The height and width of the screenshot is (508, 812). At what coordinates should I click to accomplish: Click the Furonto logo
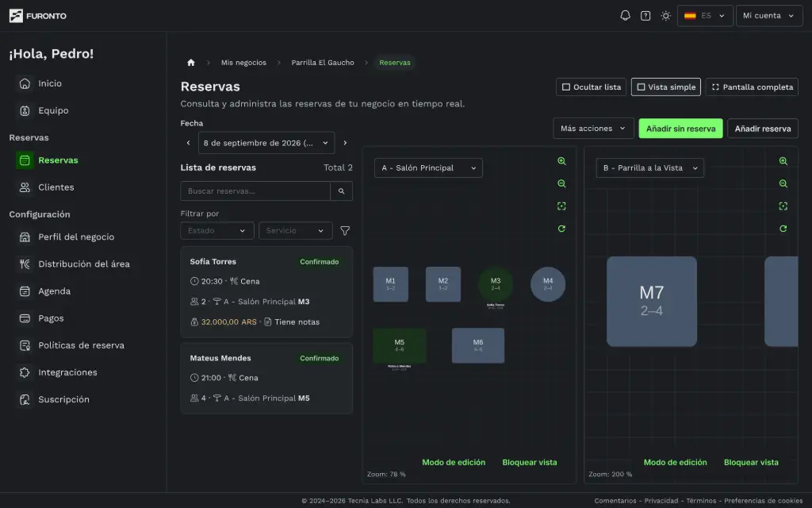click(x=38, y=16)
